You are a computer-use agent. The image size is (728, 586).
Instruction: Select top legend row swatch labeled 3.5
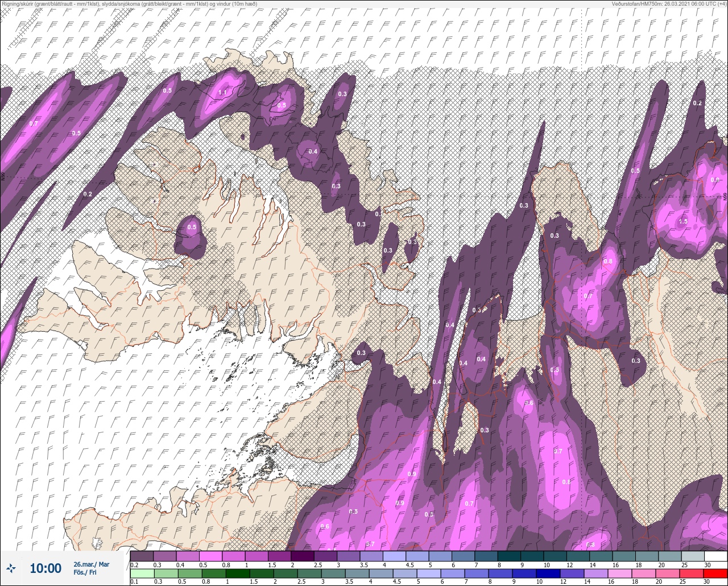[x=371, y=556]
